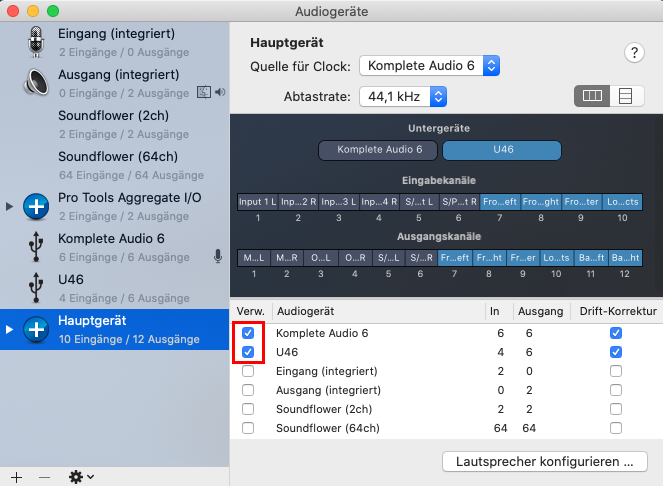Select Soundflower (2ch) in the sidebar
Viewport: 663px width, 486px height.
pyautogui.click(x=115, y=124)
